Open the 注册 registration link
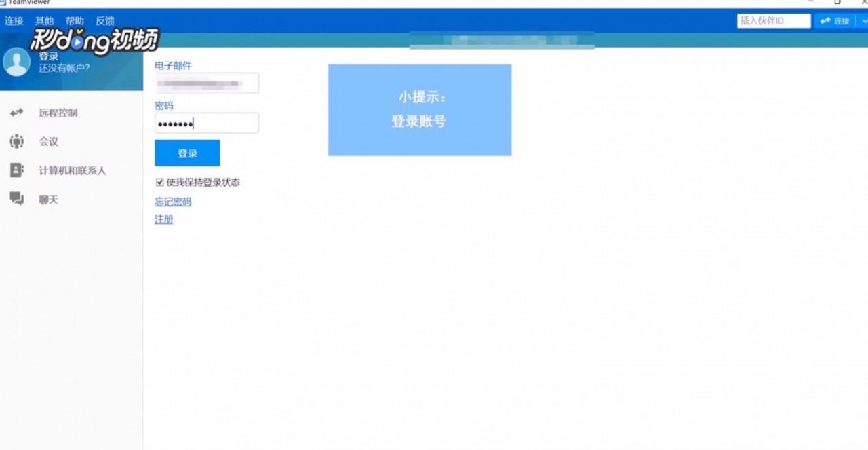868x450 pixels. 163,219
